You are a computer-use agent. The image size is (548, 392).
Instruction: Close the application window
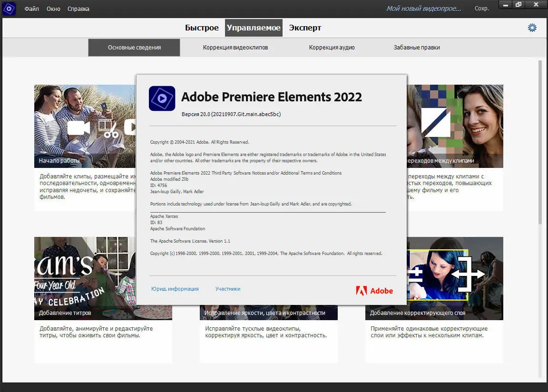click(536, 5)
